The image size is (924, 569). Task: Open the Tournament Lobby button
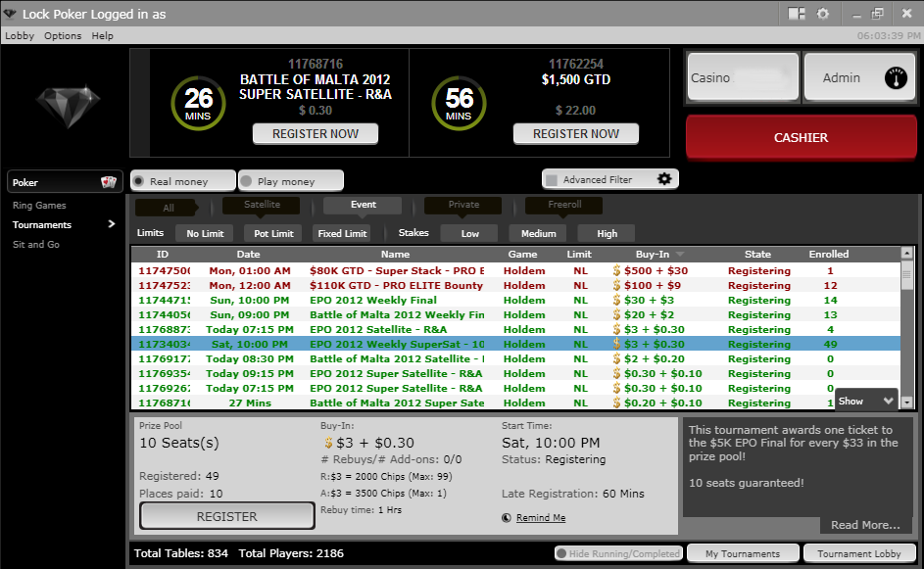click(x=859, y=553)
